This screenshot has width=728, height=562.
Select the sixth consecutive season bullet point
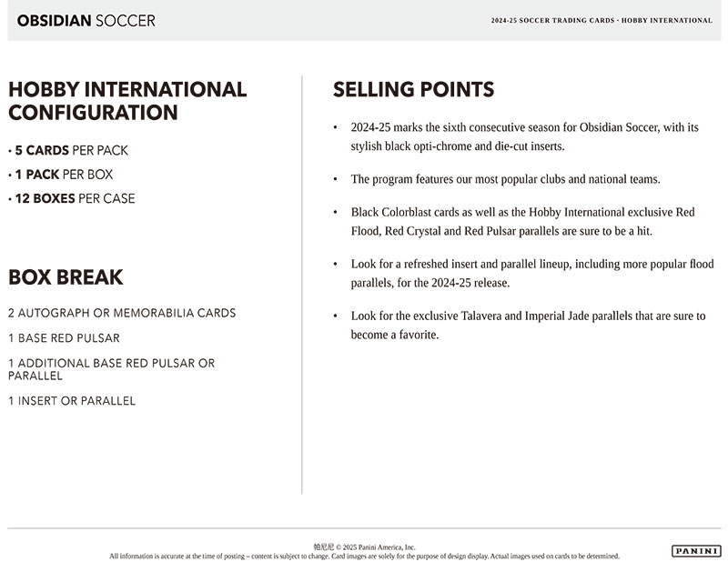pos(524,136)
